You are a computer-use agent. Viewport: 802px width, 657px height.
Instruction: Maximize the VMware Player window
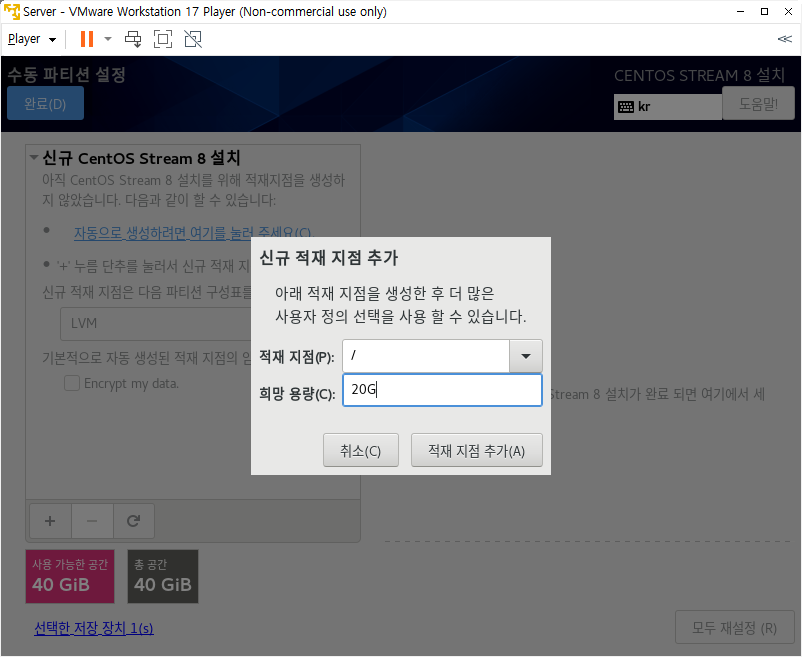pos(764,11)
